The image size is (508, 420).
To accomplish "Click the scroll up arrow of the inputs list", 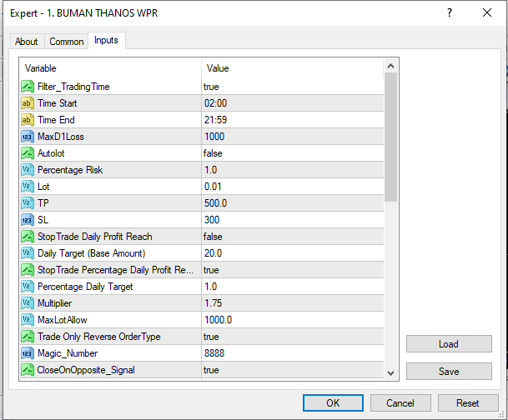I will [x=390, y=67].
